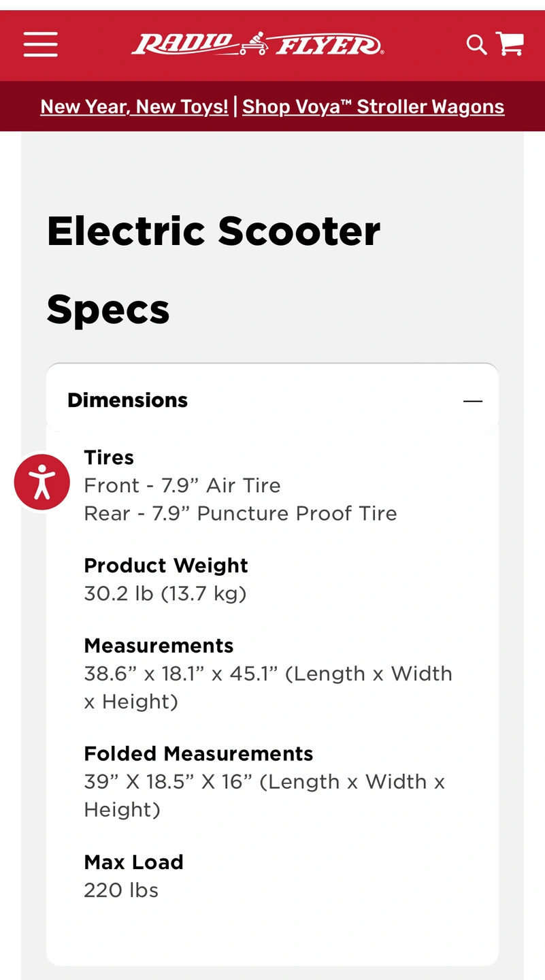View the shopping cart
Screen dimensions: 545x980
(x=510, y=44)
